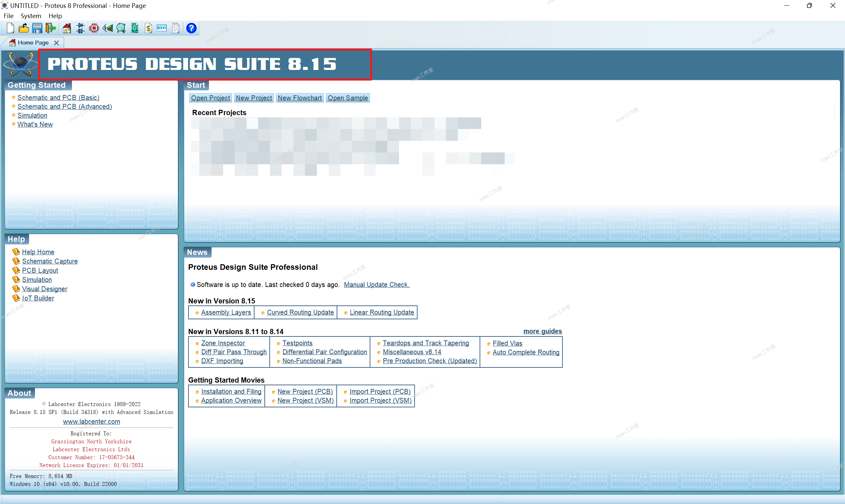Viewport: 845px width, 504px height.
Task: Open the System menu
Action: (31, 16)
